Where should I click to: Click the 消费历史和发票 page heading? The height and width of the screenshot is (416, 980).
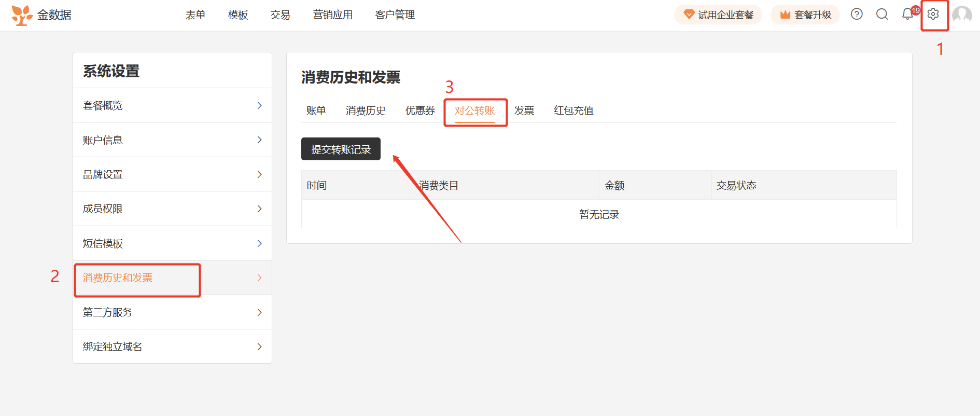click(x=351, y=77)
